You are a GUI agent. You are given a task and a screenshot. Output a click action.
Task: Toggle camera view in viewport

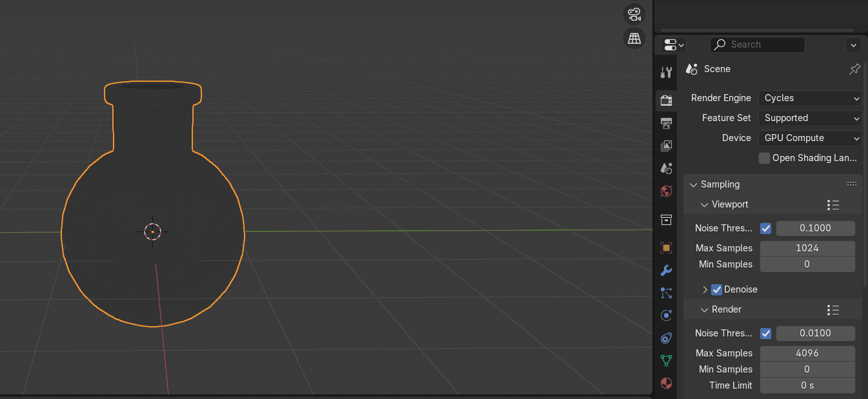634,14
